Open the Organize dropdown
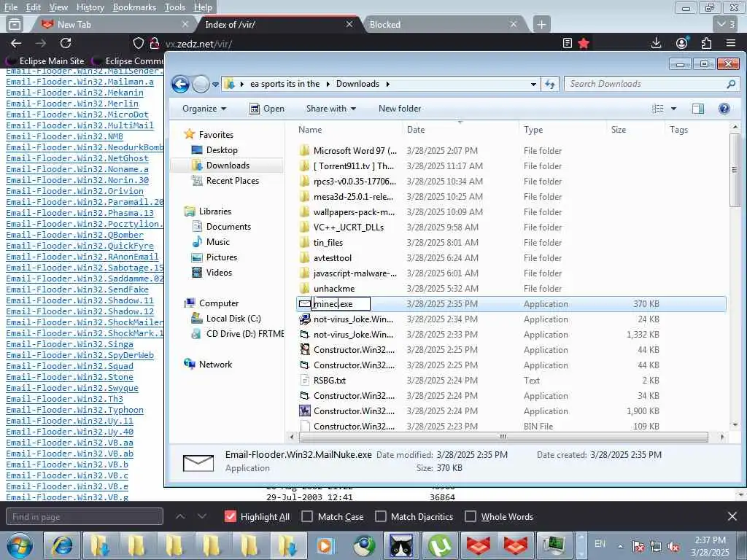 click(x=204, y=109)
